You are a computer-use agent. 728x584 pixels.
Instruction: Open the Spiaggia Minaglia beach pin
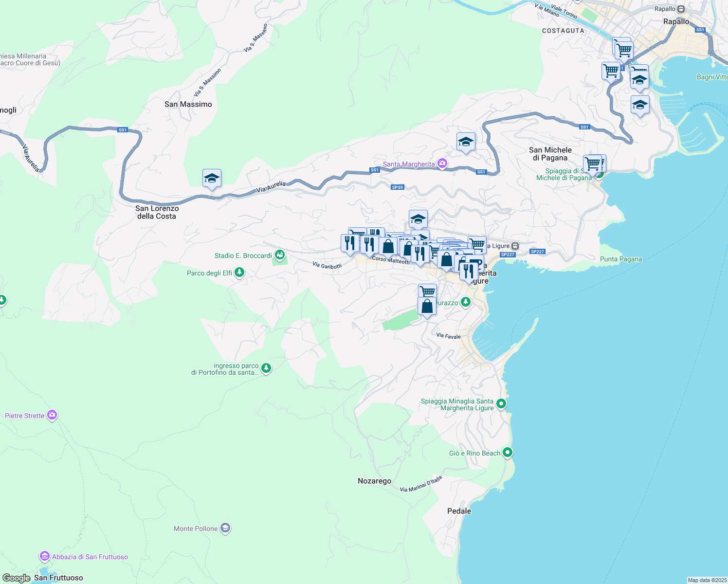501,404
